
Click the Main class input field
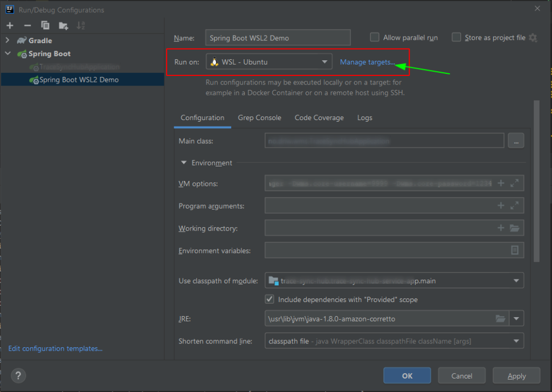(x=384, y=141)
